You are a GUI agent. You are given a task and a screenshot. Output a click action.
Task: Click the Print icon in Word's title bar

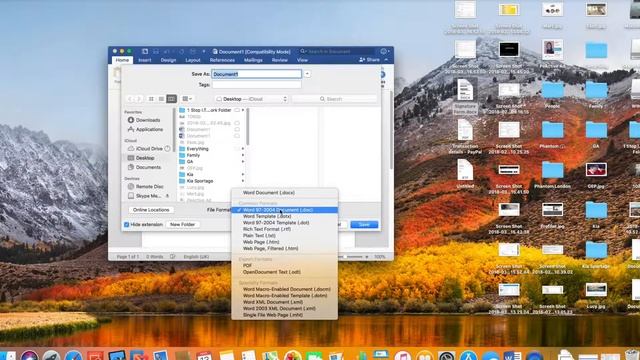(x=193, y=51)
